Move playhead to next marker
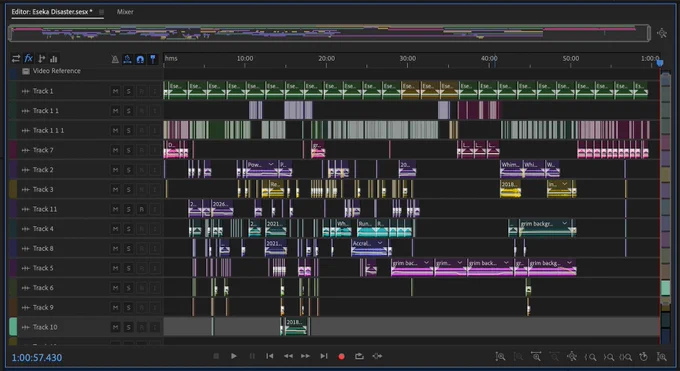 click(324, 356)
